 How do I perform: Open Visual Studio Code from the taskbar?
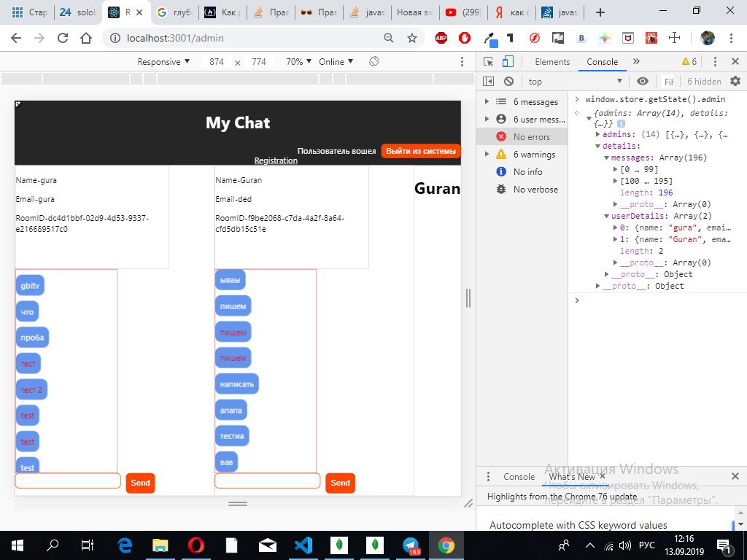pos(303,545)
